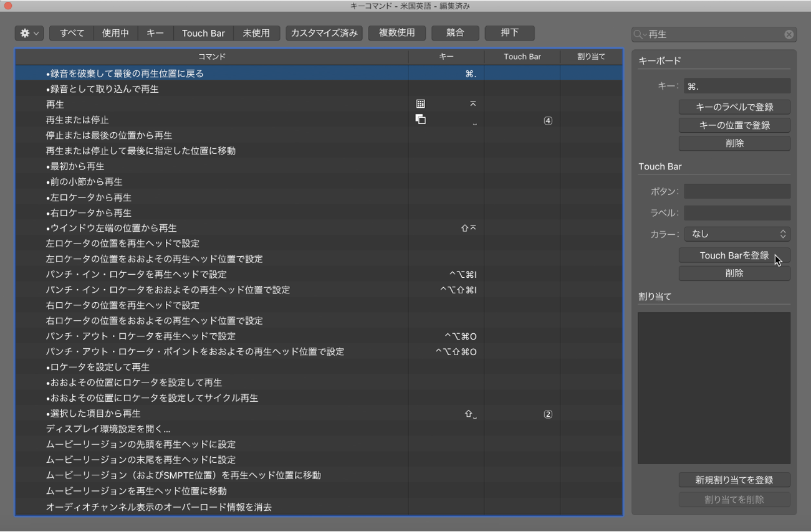Click the ボタン field in Touch Bar section

(x=737, y=191)
